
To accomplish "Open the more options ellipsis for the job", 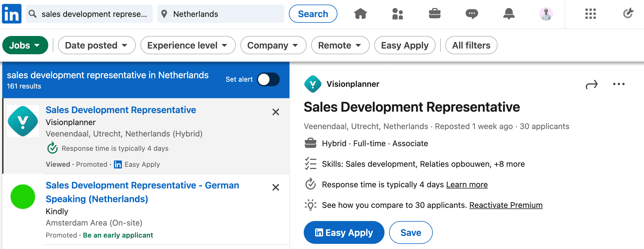I will tap(619, 84).
